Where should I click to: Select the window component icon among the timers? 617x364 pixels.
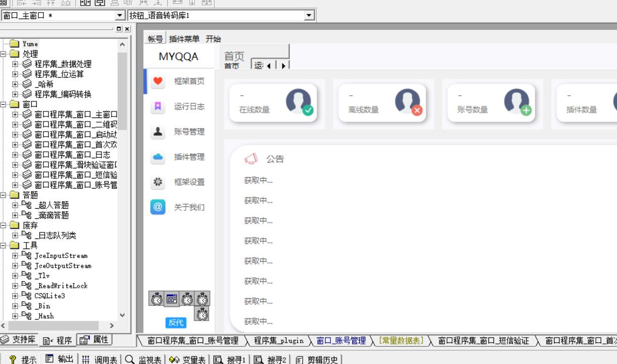pyautogui.click(x=172, y=298)
